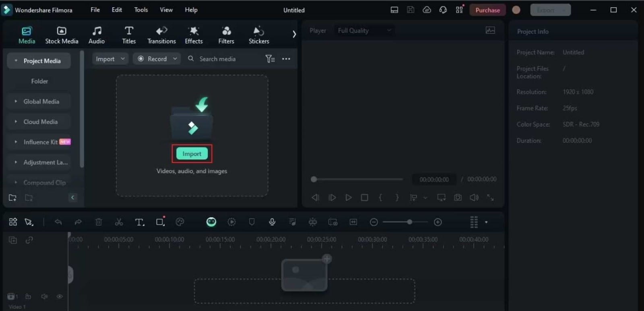Mute the Video 1 track audio
Screen dimensions: 644x311
click(44, 297)
